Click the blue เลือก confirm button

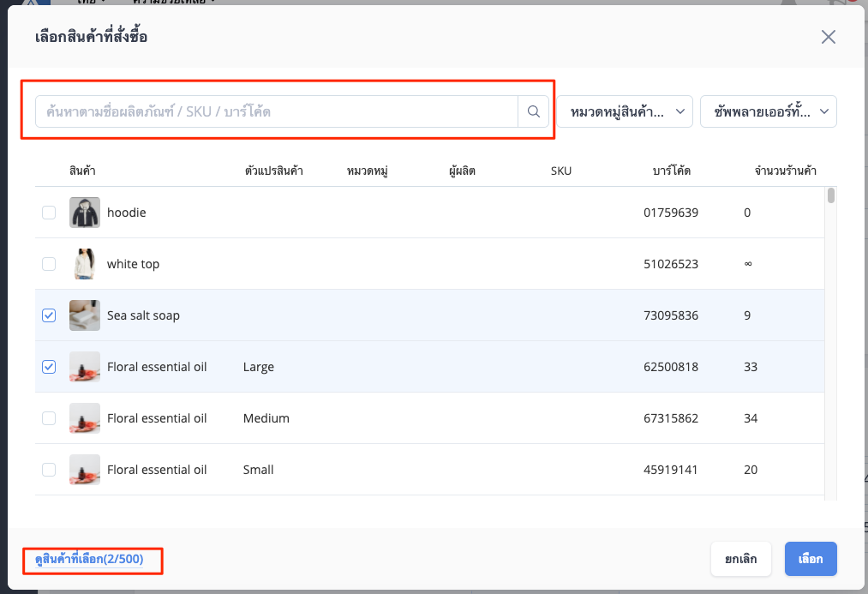pyautogui.click(x=811, y=559)
